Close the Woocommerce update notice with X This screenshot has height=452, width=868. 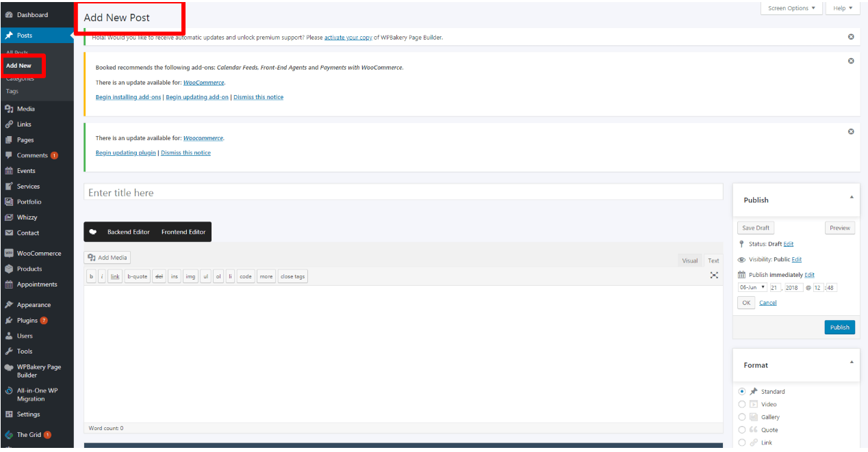851,131
